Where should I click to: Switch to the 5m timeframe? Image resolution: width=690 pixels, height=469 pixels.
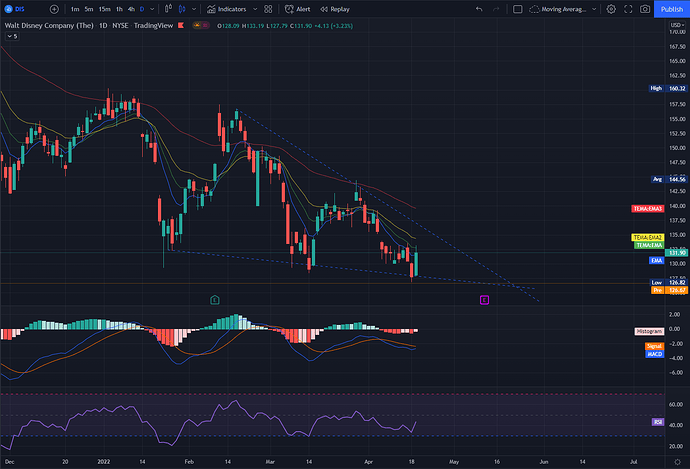click(x=89, y=9)
